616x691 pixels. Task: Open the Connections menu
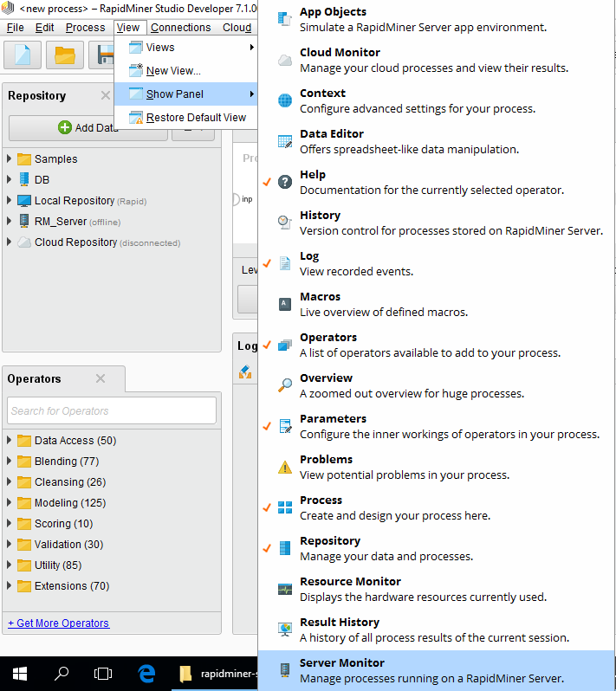pyautogui.click(x=180, y=27)
